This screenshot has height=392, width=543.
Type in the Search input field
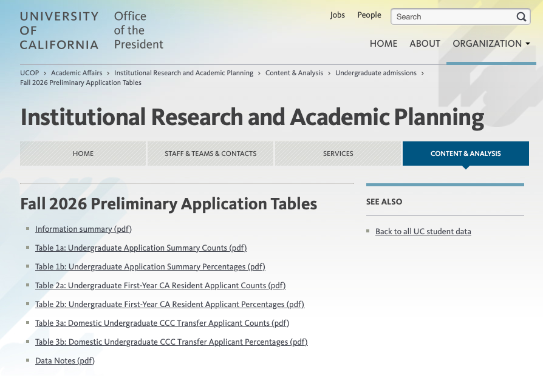coord(452,17)
